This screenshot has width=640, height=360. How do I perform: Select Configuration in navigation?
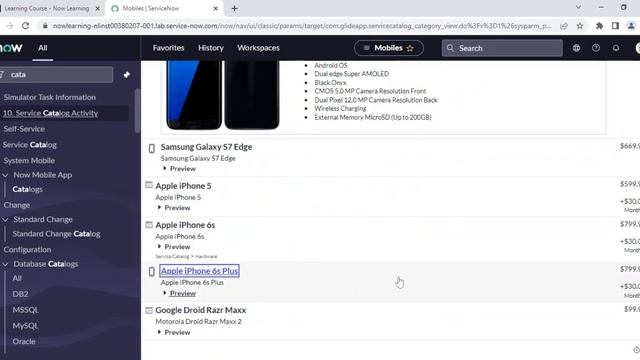pyautogui.click(x=27, y=249)
